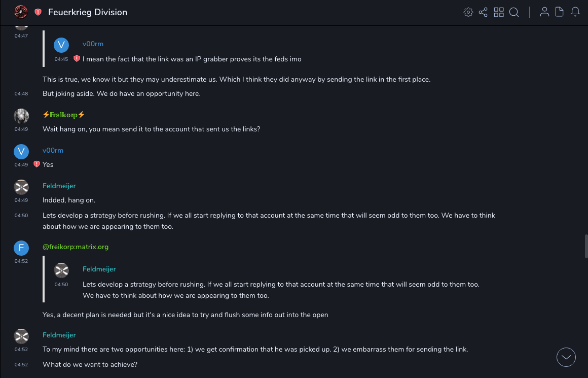Click the red shield beside room name
This screenshot has width=588, height=378.
coord(38,12)
